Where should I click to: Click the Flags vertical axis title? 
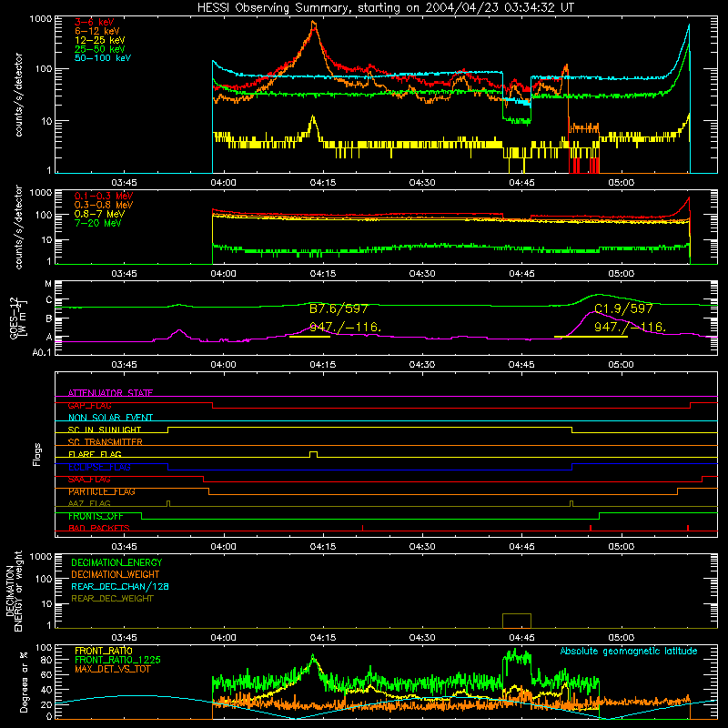37,454
